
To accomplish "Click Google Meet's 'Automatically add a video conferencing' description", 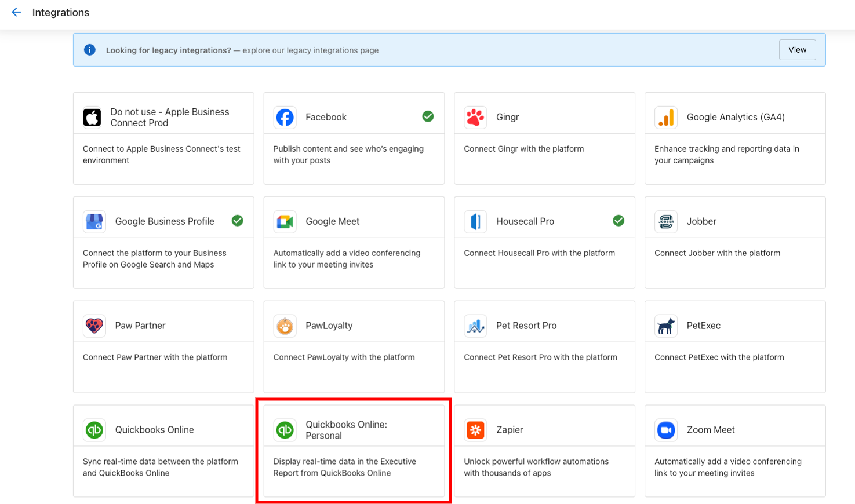I will 347,259.
